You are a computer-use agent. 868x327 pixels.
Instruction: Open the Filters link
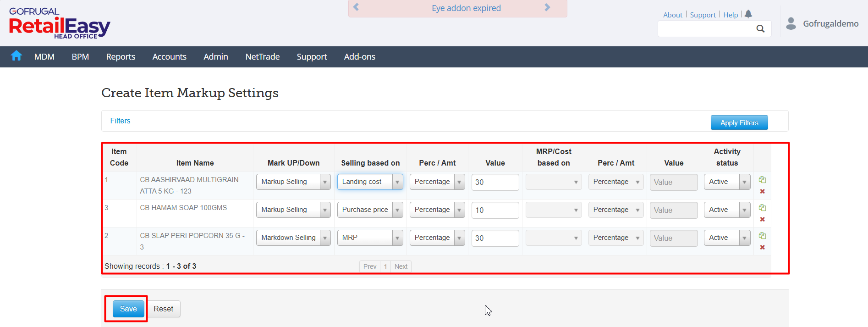(120, 121)
